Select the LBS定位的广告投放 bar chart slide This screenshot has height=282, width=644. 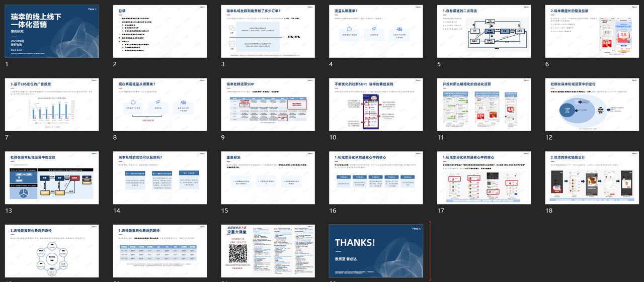click(x=51, y=104)
